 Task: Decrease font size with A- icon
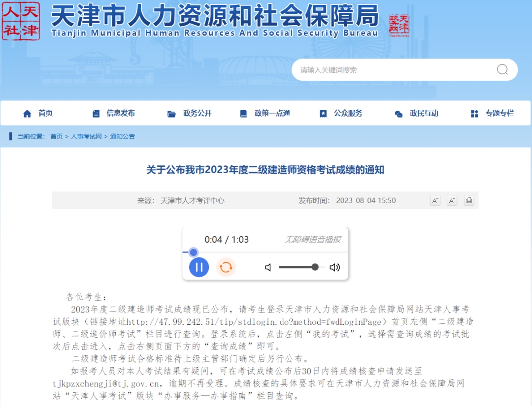coord(435,200)
